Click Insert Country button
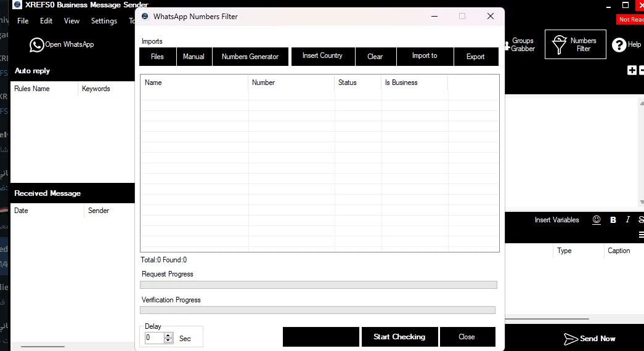Viewport: 644px width, 351px height. tap(323, 57)
